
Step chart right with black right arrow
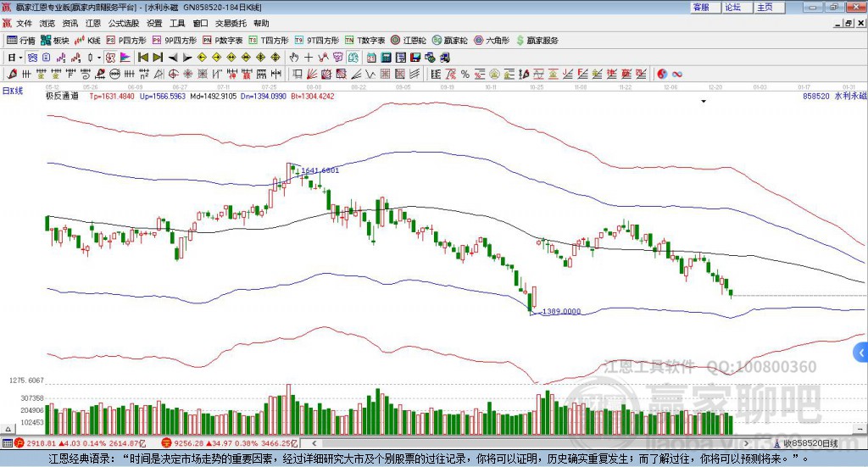(x=187, y=58)
